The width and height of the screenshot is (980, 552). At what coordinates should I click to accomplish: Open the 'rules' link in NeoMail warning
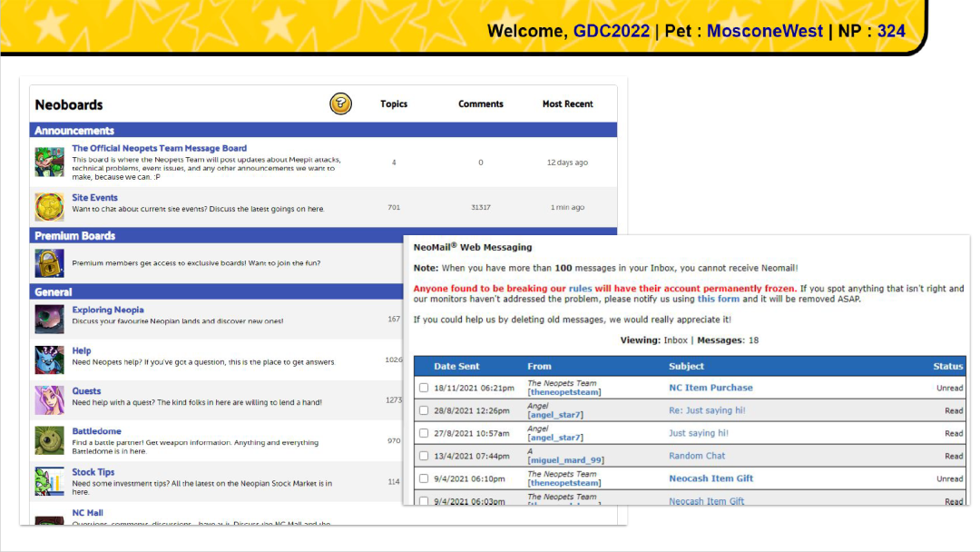click(580, 288)
